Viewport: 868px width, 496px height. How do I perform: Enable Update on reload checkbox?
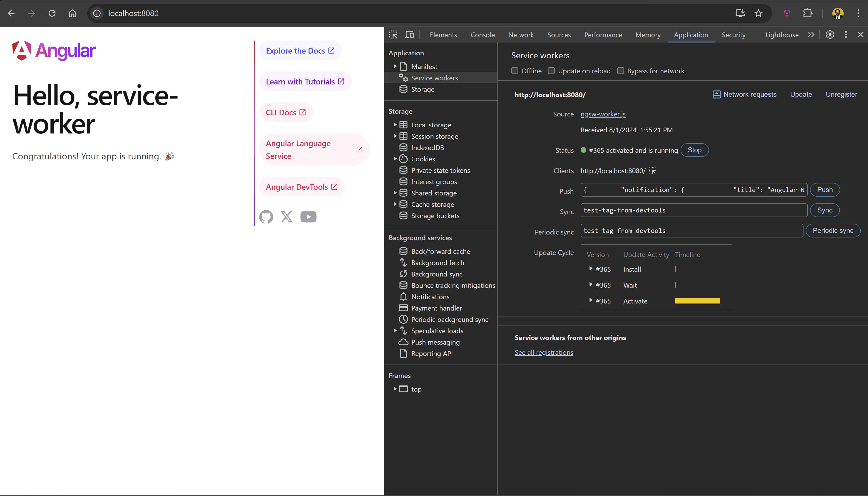point(551,70)
